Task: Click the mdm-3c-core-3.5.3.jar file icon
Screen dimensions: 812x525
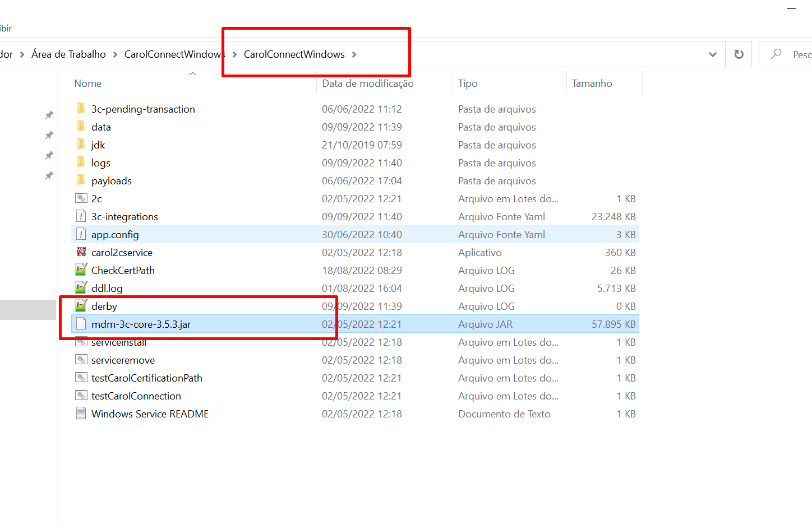Action: coord(81,323)
